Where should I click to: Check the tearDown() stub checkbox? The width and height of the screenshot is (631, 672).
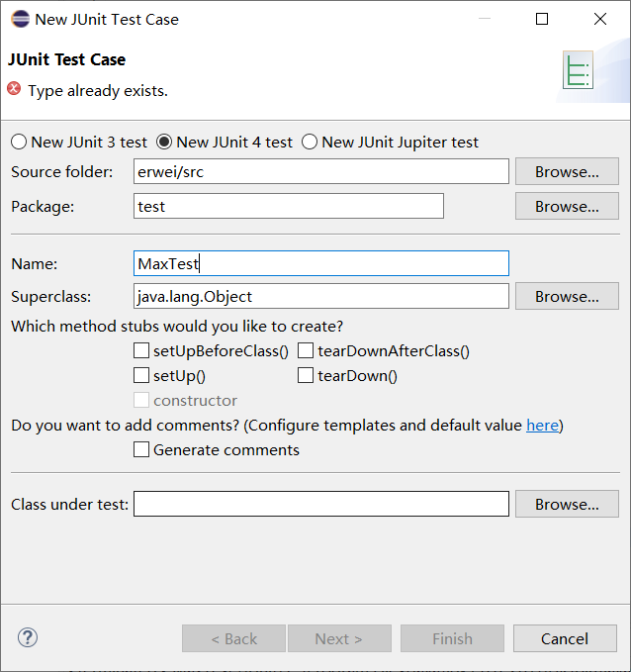point(307,375)
